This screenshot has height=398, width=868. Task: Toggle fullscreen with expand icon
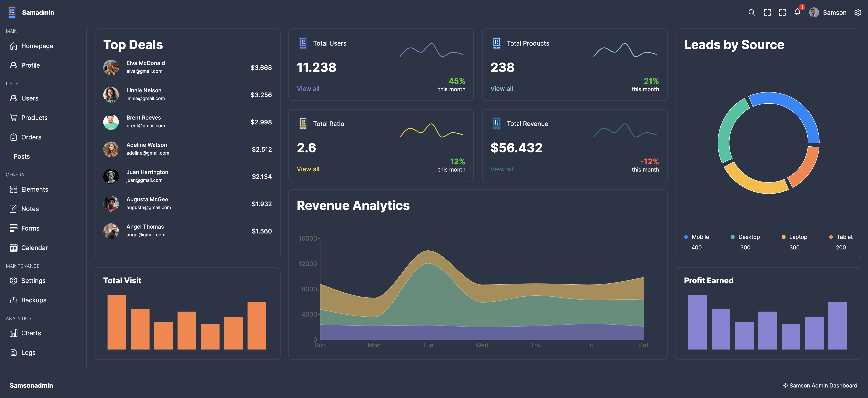click(x=782, y=12)
